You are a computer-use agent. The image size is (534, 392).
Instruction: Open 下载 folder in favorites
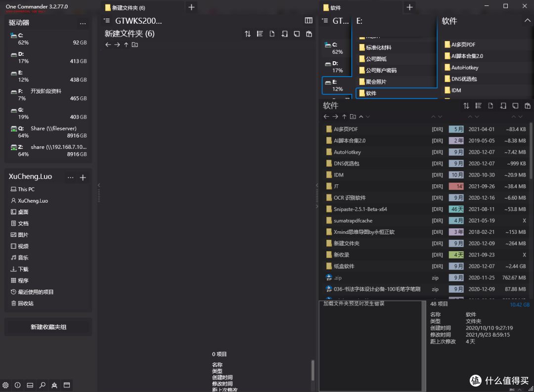pos(19,269)
